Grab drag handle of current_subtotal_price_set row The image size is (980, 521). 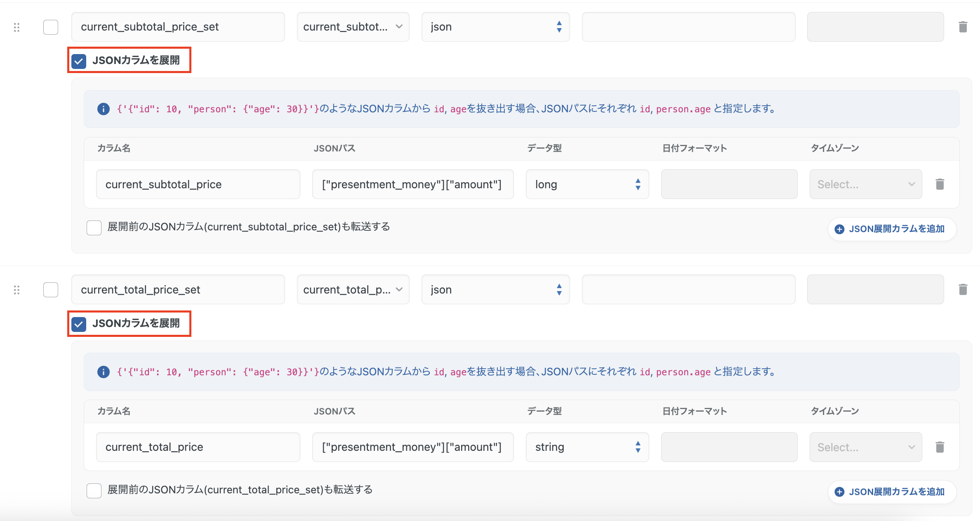pyautogui.click(x=16, y=27)
